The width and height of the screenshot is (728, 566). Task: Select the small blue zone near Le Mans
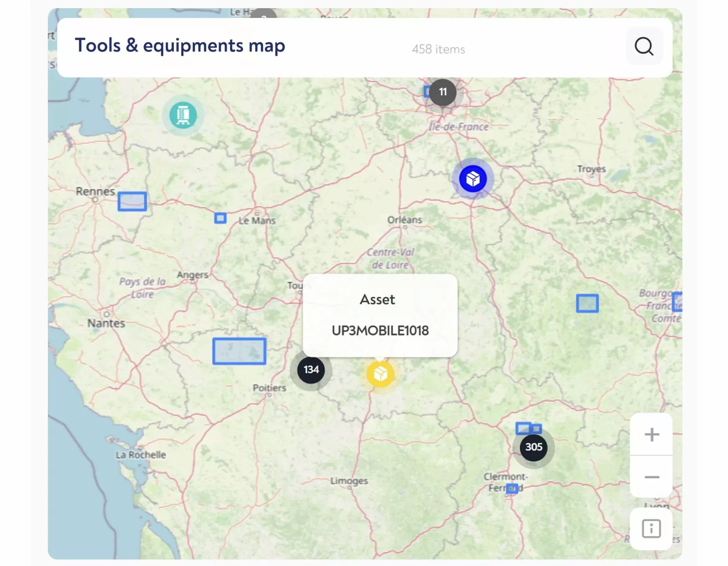[220, 218]
